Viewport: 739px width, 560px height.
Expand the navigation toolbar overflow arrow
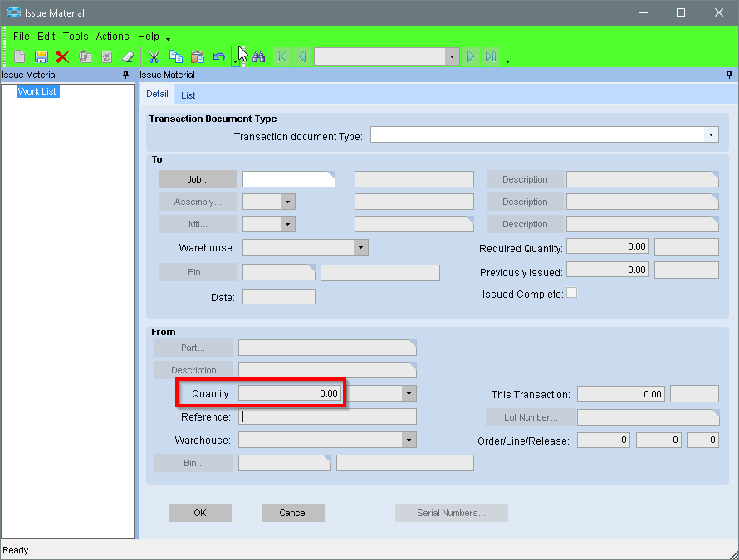[507, 61]
